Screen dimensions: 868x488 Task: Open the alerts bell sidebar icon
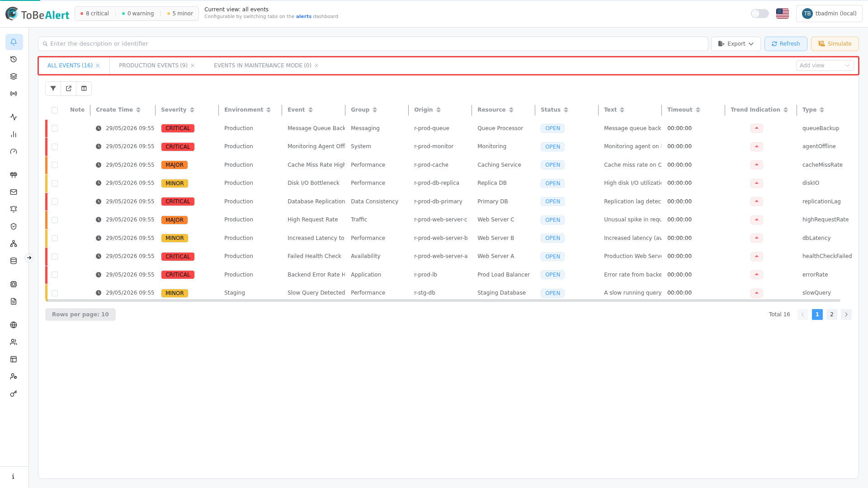14,42
